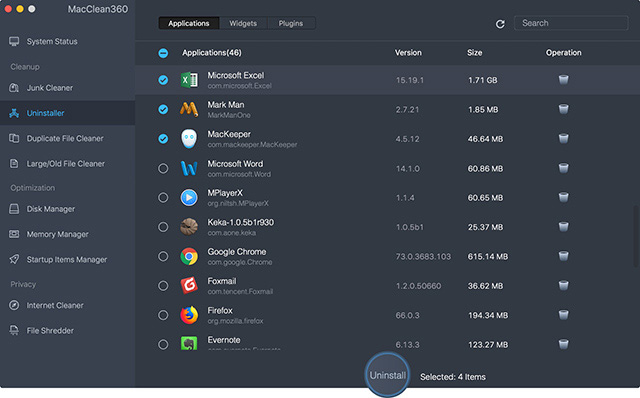Screen dimensions: 640x398
Task: Click the Firefox logo icon
Action: coord(189,315)
